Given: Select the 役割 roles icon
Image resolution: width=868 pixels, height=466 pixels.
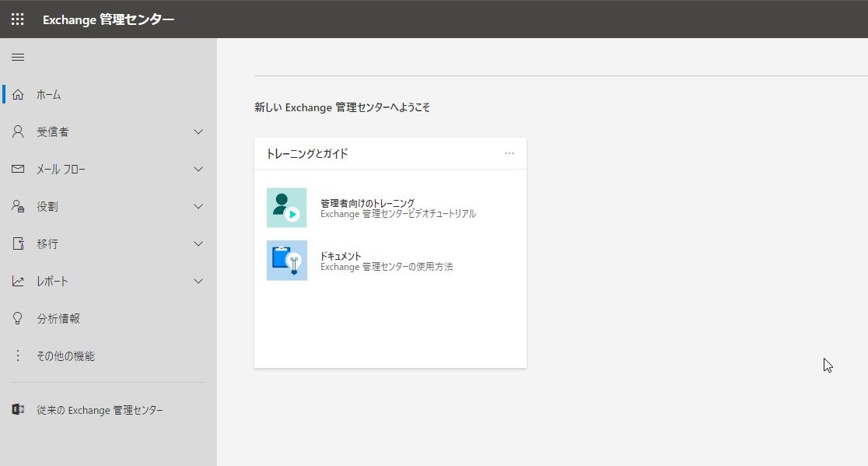Looking at the screenshot, I should (x=17, y=206).
